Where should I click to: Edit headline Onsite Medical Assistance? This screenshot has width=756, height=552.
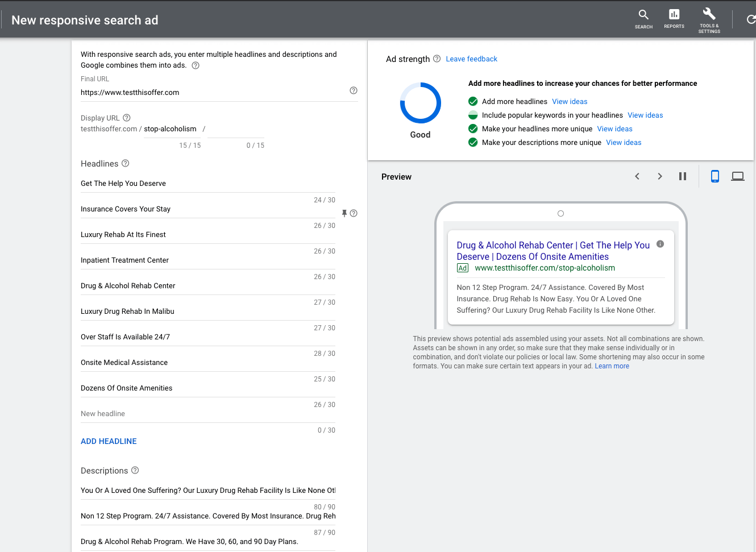coord(208,363)
